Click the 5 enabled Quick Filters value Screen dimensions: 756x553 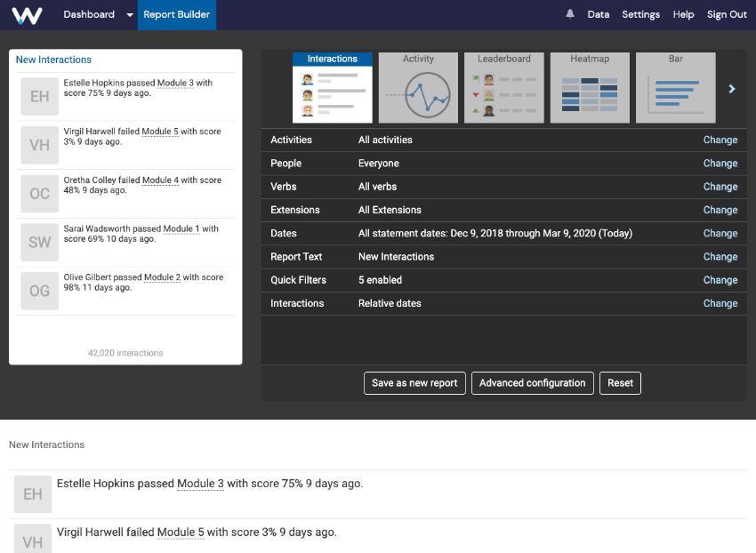380,280
